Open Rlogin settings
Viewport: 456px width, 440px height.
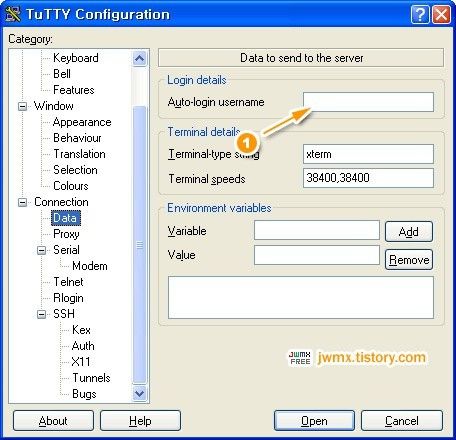pyautogui.click(x=68, y=298)
